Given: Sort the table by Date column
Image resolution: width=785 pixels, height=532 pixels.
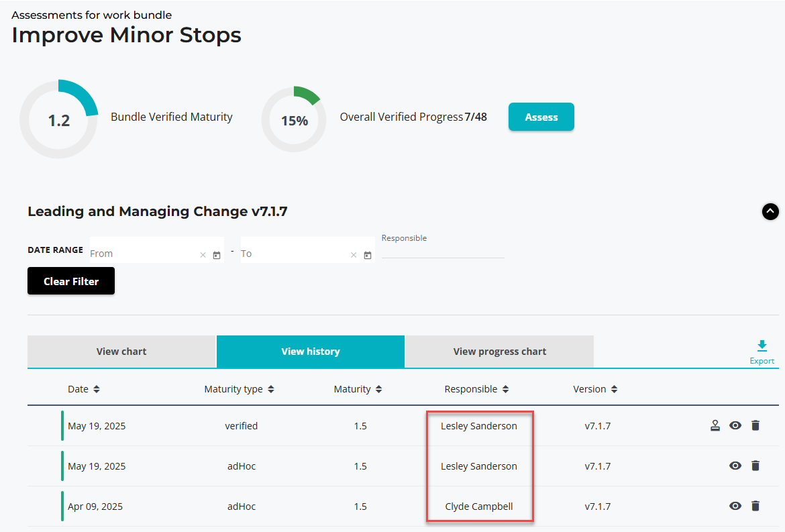Looking at the screenshot, I should (84, 389).
